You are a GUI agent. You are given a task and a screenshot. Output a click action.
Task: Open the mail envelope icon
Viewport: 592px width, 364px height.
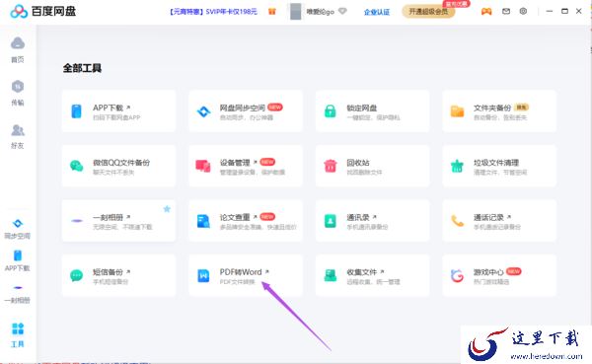tap(506, 12)
